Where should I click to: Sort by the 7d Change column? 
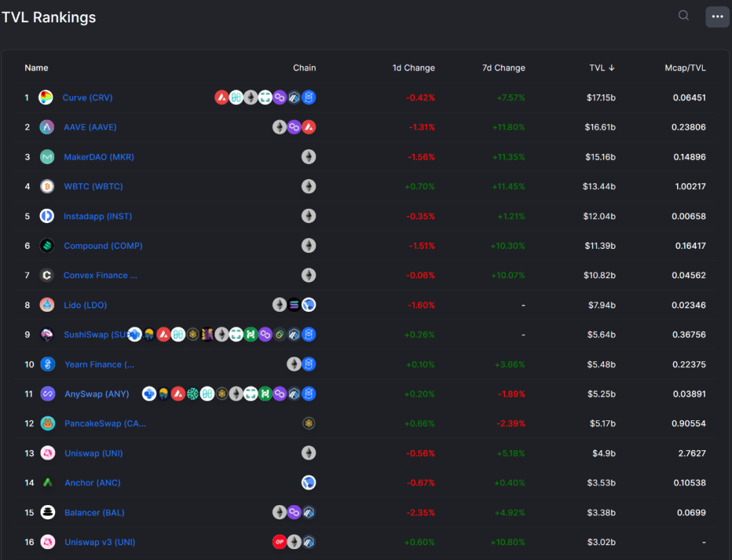(x=504, y=68)
